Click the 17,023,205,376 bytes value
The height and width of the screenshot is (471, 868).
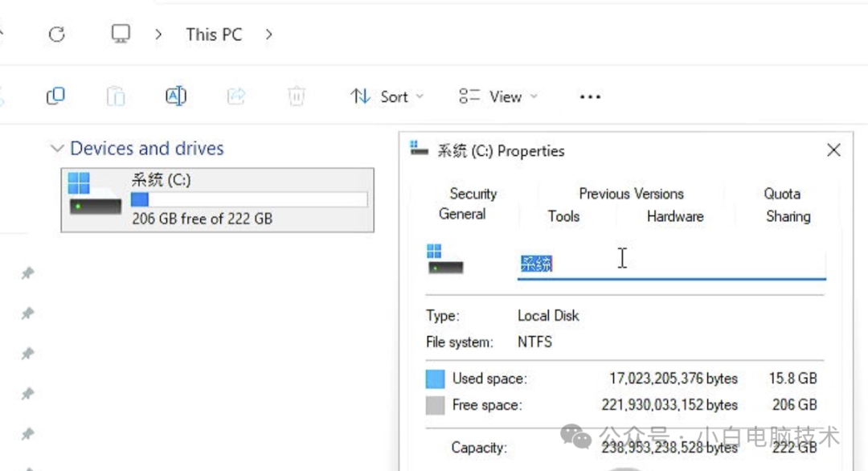[x=674, y=379]
